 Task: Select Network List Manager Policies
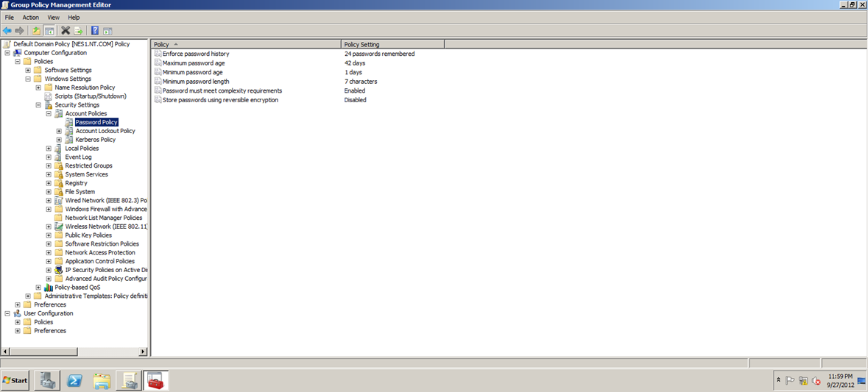point(104,218)
